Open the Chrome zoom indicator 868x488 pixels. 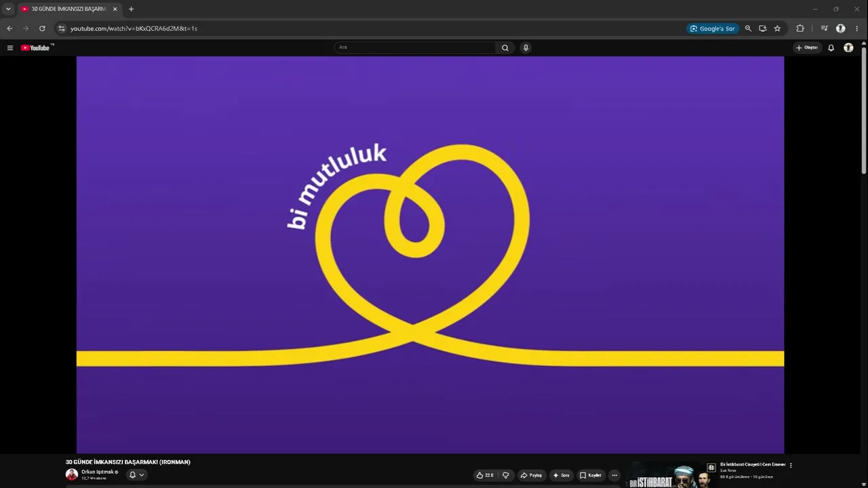pyautogui.click(x=748, y=28)
